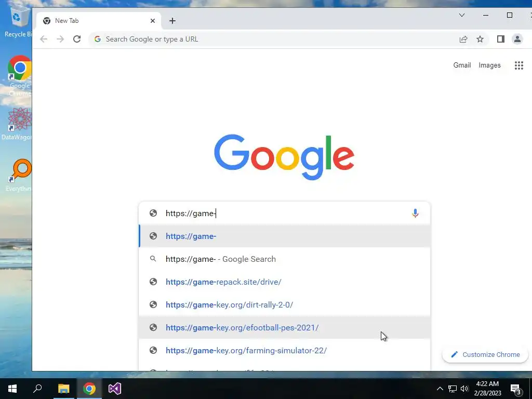
Task: Select the game-key.org/dirt-rally-2-0/ suggestion
Action: pos(284,304)
